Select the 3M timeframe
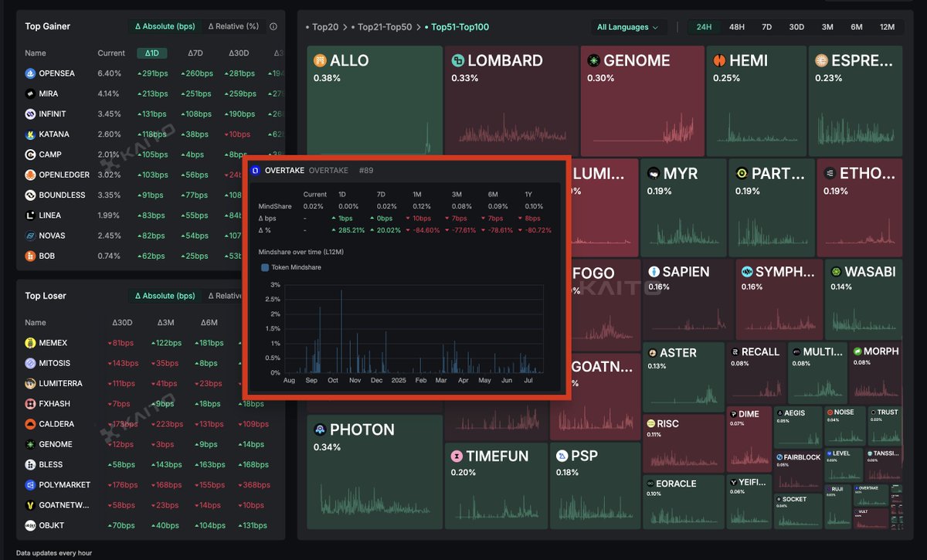927x560 pixels. [827, 27]
